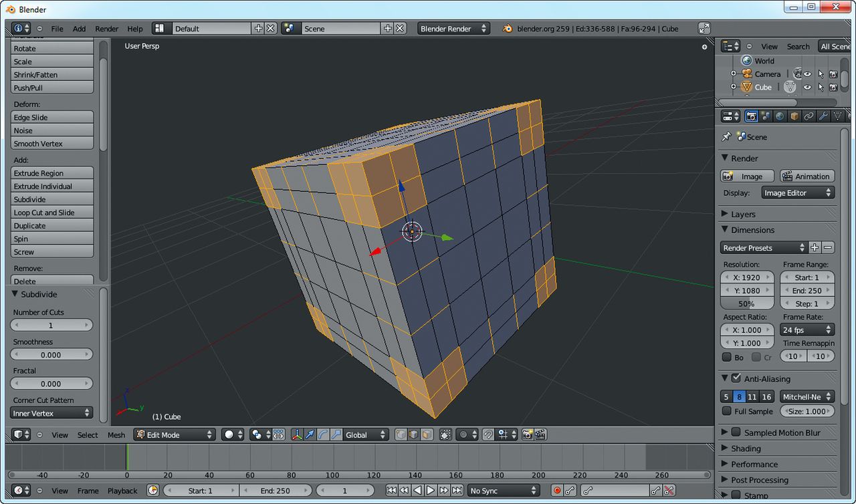Enable the Sampled Motion Blur checkbox
The width and height of the screenshot is (856, 504).
[x=736, y=432]
